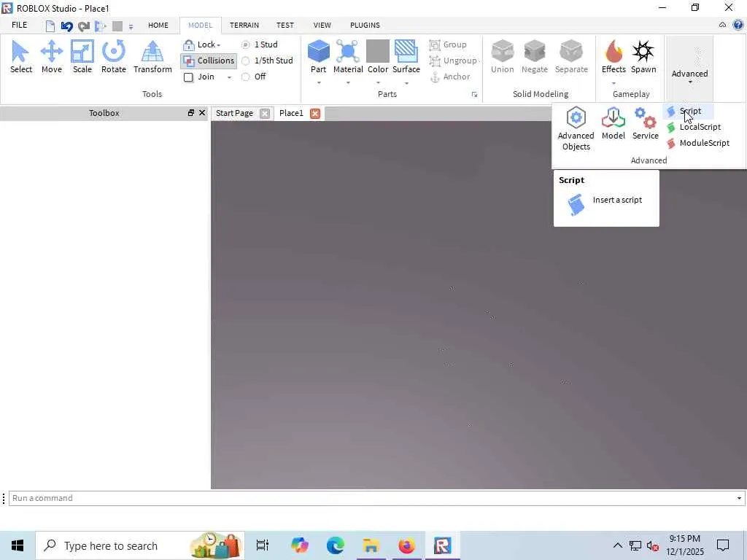Switch to the TEST tab
Viewport: 747px width, 560px height.
click(285, 26)
